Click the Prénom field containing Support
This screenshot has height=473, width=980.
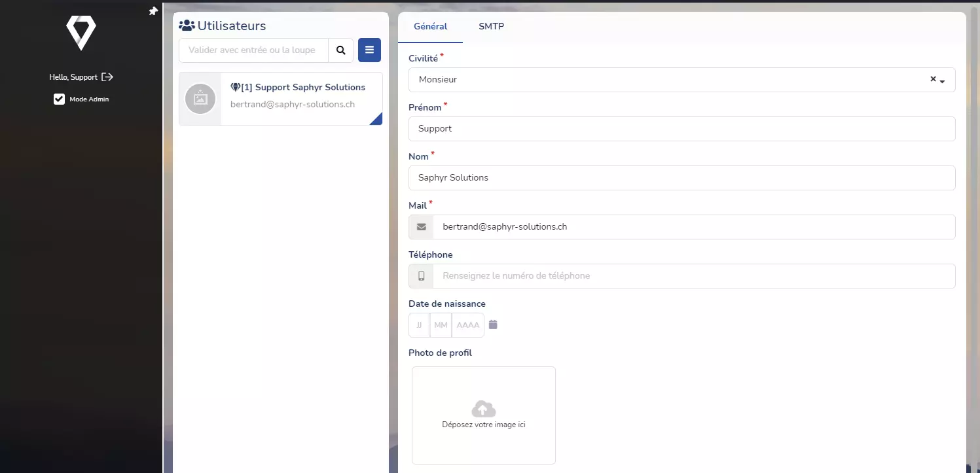pos(681,129)
